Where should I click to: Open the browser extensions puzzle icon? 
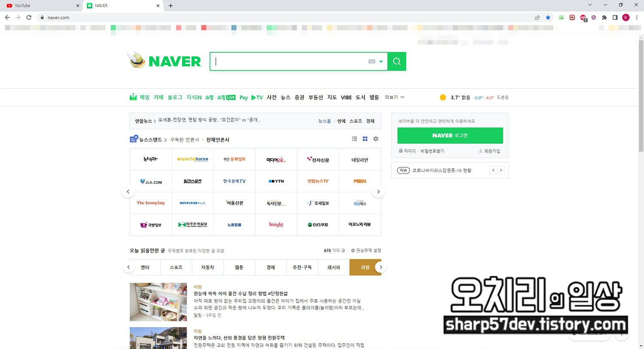[604, 18]
